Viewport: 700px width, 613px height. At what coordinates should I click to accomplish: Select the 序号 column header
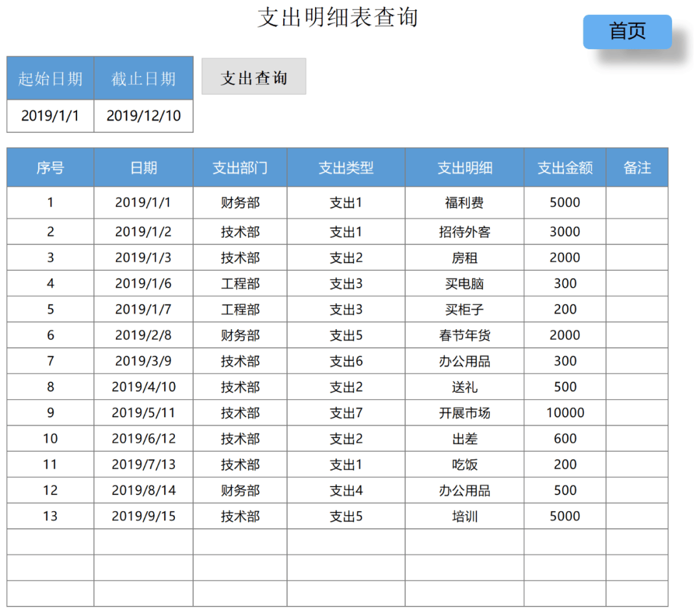point(50,167)
